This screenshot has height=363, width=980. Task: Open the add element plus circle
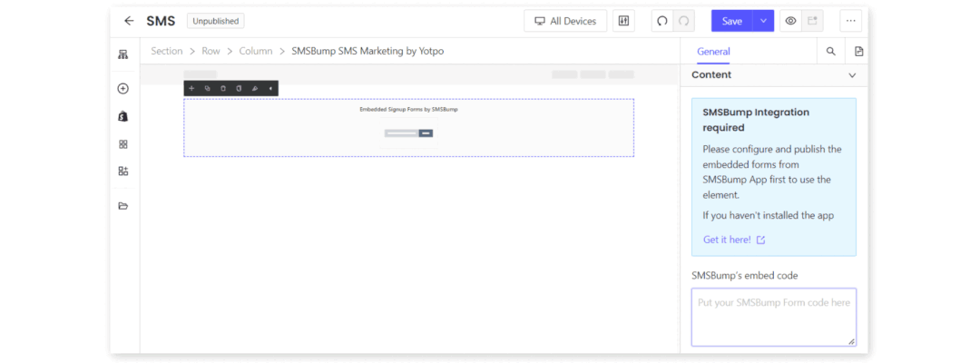(x=123, y=89)
